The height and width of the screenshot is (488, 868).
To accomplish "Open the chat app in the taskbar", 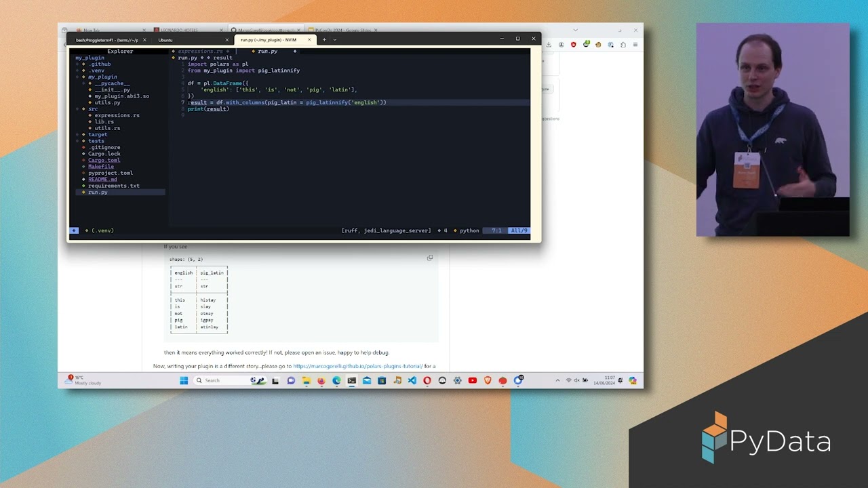I will pos(291,380).
